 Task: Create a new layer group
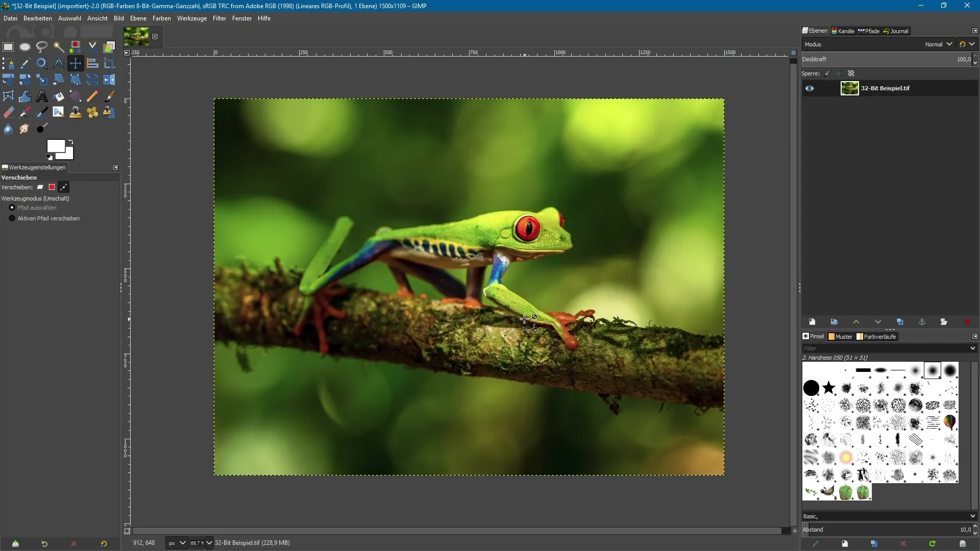834,322
